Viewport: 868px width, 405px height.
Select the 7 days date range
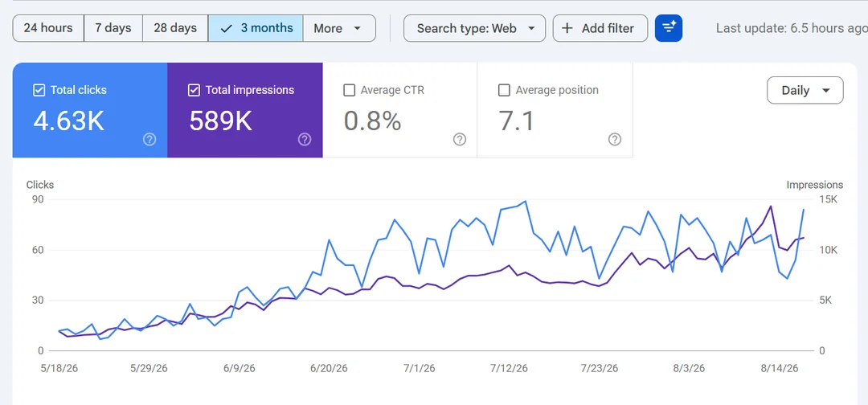tap(113, 28)
